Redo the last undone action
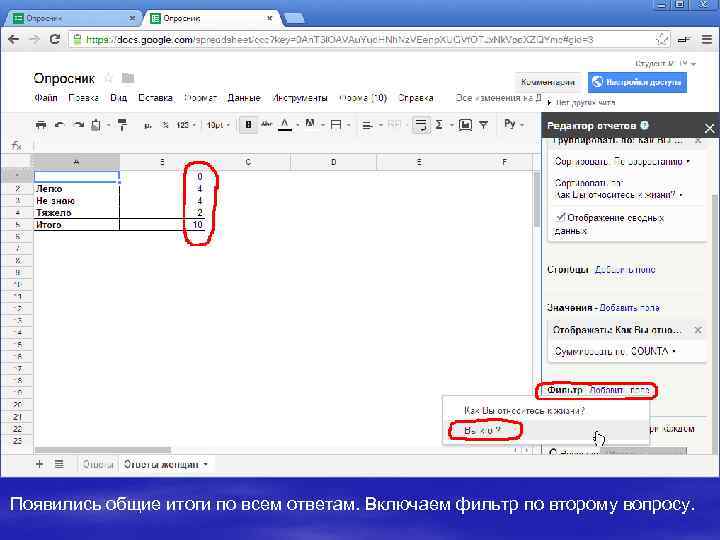Screen dimensions: 720x540 point(79,124)
